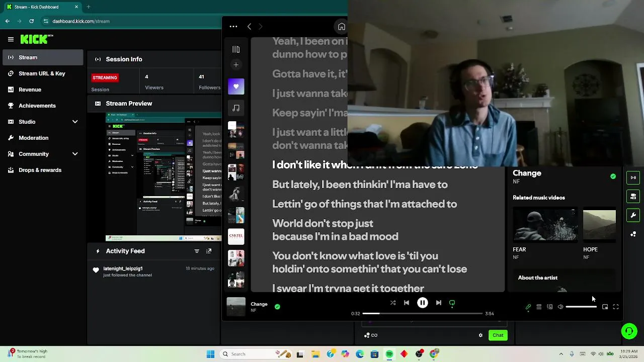Open Connect to a device
The image size is (644, 362).
[x=550, y=307]
